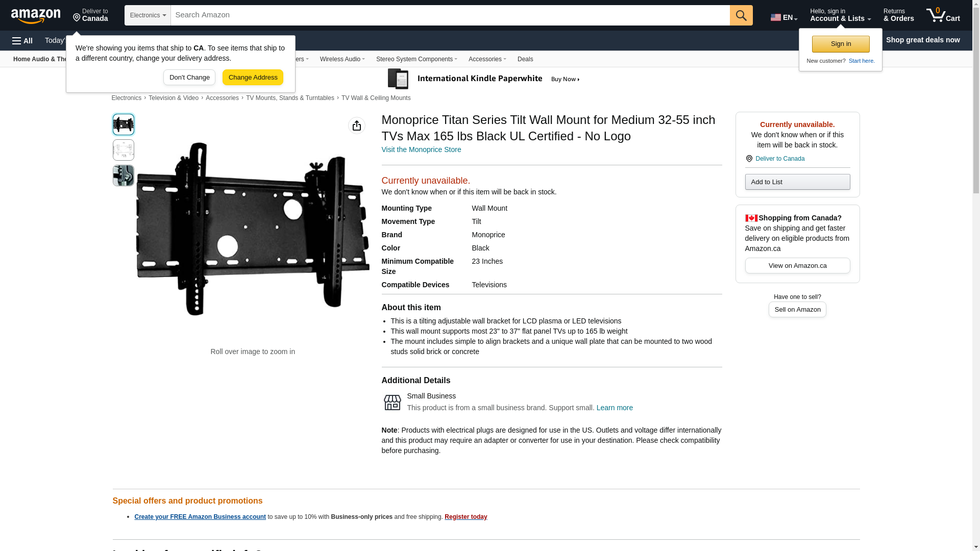
Task: Open the Wireless Audio submenu
Action: (x=342, y=59)
